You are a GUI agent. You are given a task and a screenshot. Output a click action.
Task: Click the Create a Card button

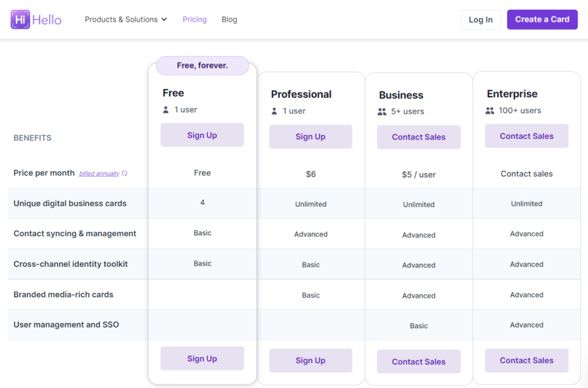(542, 20)
